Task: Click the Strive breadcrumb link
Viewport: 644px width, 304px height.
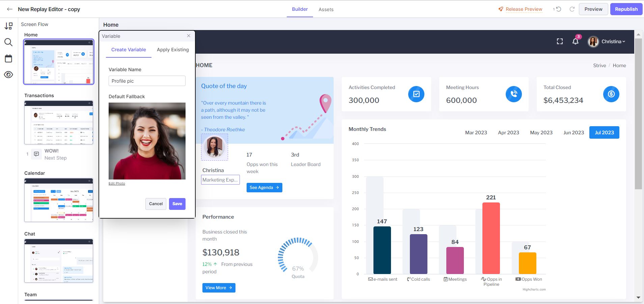Action: click(x=599, y=65)
